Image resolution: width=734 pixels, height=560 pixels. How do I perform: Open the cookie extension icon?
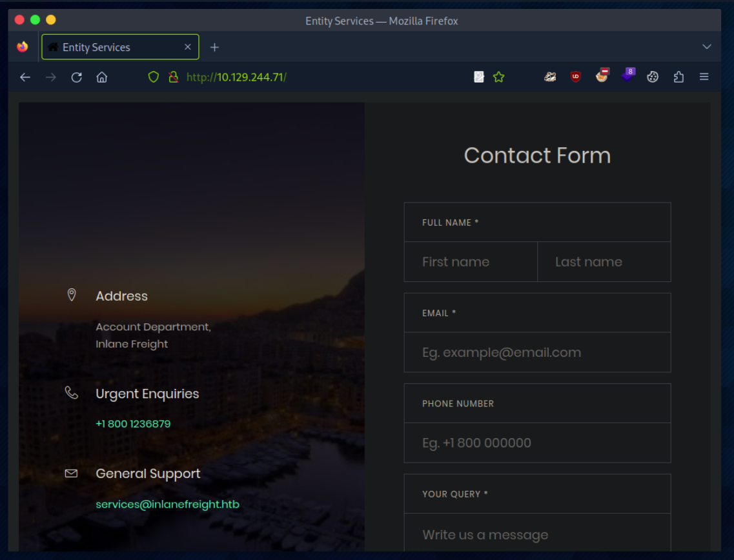coord(653,77)
